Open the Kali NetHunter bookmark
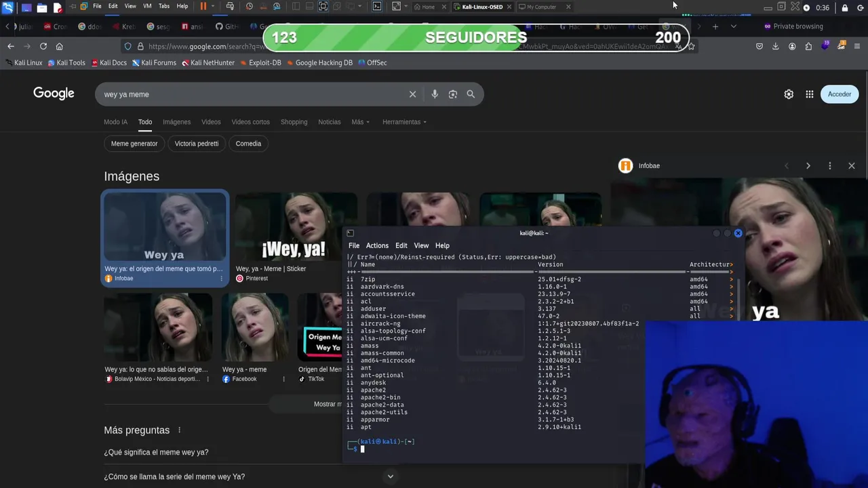The image size is (868, 488). pyautogui.click(x=208, y=62)
